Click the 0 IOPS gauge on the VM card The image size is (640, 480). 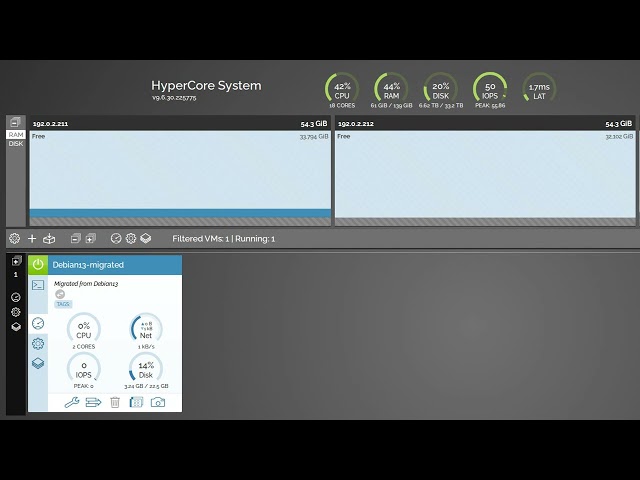click(x=84, y=369)
